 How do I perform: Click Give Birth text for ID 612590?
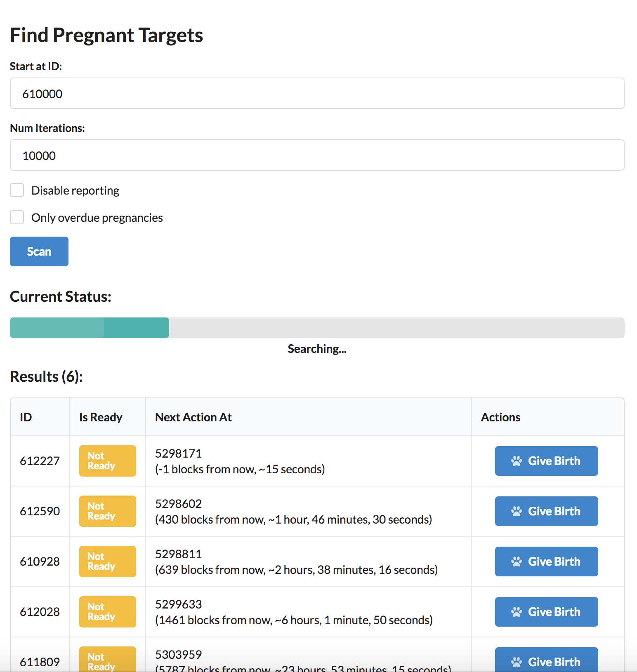click(x=554, y=511)
